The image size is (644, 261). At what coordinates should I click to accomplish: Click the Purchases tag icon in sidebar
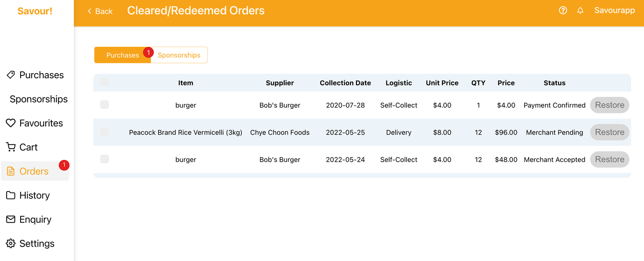coord(10,75)
